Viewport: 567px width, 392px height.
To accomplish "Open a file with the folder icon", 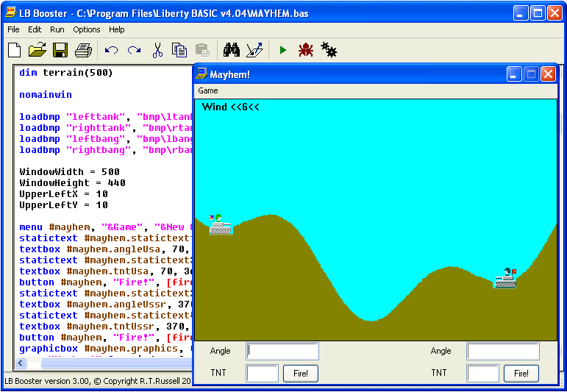I will pos(37,50).
